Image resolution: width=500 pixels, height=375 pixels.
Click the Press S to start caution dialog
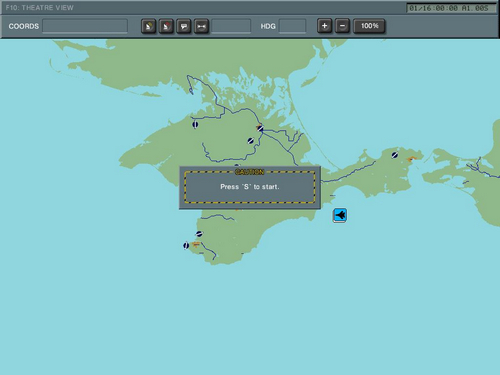click(x=250, y=188)
